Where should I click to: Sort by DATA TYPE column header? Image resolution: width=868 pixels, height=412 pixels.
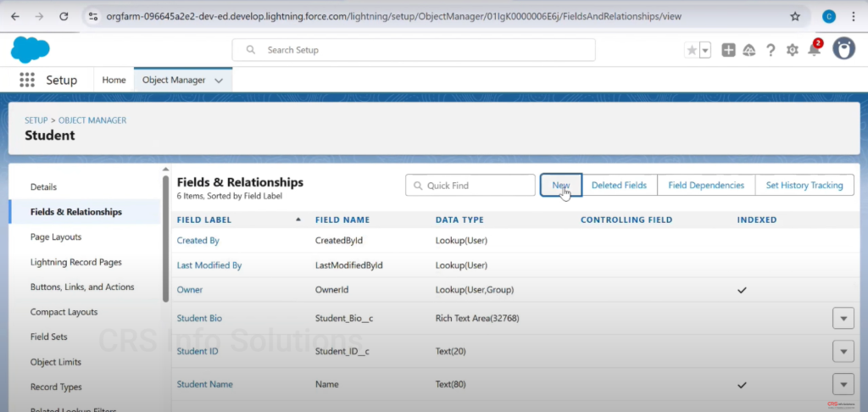[x=459, y=220]
